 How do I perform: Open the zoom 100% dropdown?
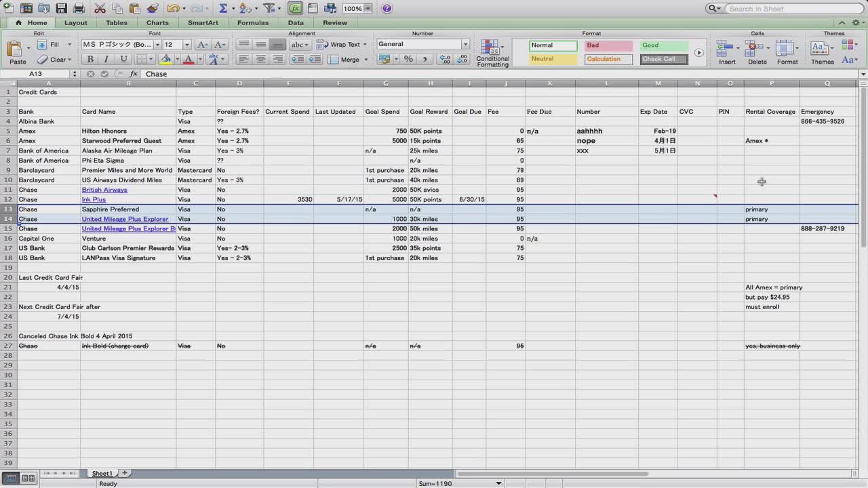pyautogui.click(x=368, y=8)
